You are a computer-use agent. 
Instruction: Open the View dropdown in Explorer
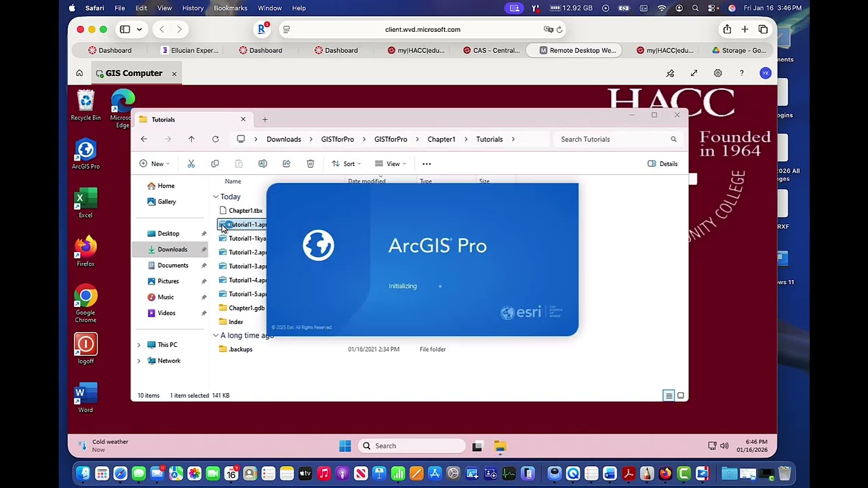coord(391,163)
